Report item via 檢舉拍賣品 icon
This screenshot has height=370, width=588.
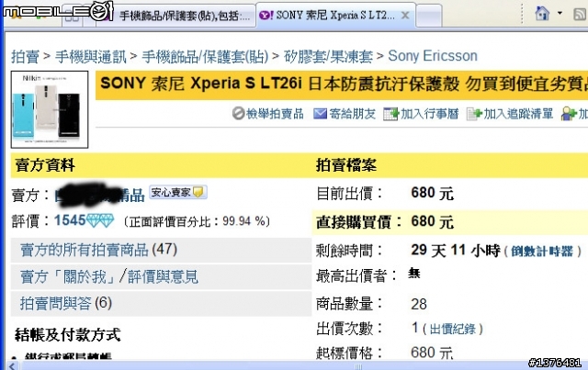pos(238,113)
